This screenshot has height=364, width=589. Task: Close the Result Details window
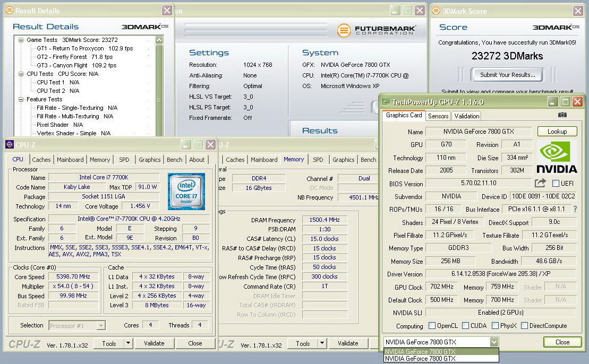(x=167, y=11)
